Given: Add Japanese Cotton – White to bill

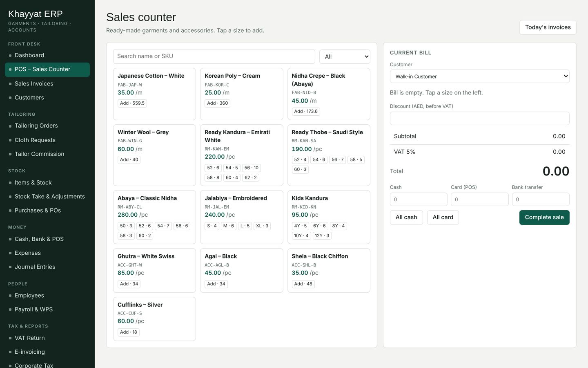Looking at the screenshot, I should tap(132, 103).
